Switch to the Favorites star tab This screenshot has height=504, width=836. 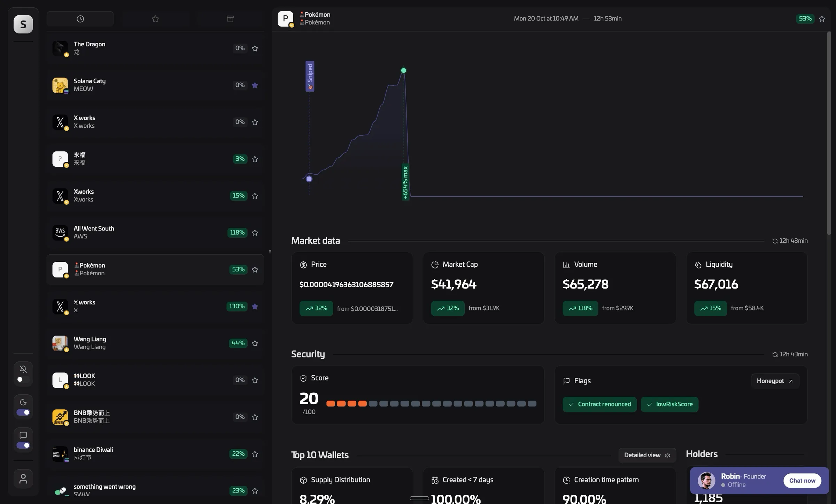pos(155,18)
